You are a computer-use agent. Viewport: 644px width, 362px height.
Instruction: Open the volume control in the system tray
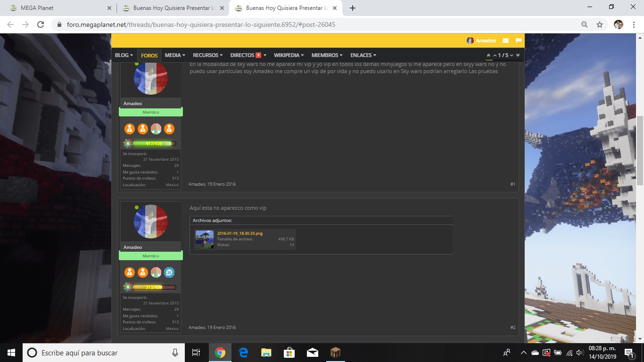[580, 353]
